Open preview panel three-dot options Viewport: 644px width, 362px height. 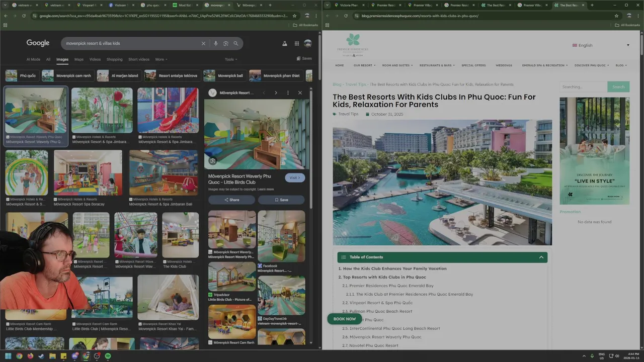tap(288, 93)
